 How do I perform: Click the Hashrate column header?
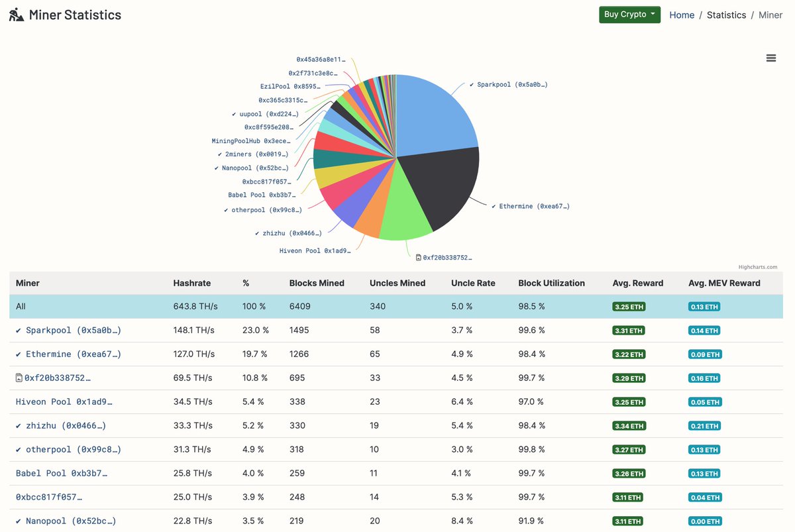tap(191, 283)
